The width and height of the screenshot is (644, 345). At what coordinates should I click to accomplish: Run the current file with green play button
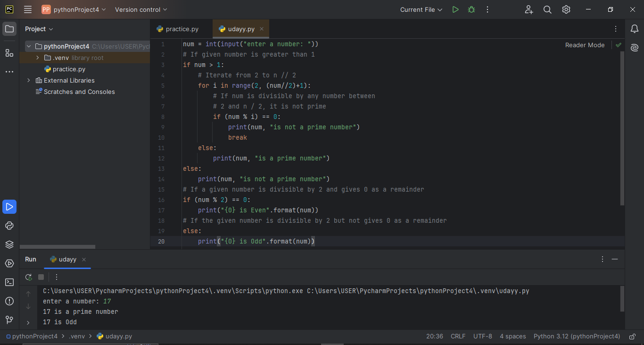[455, 9]
